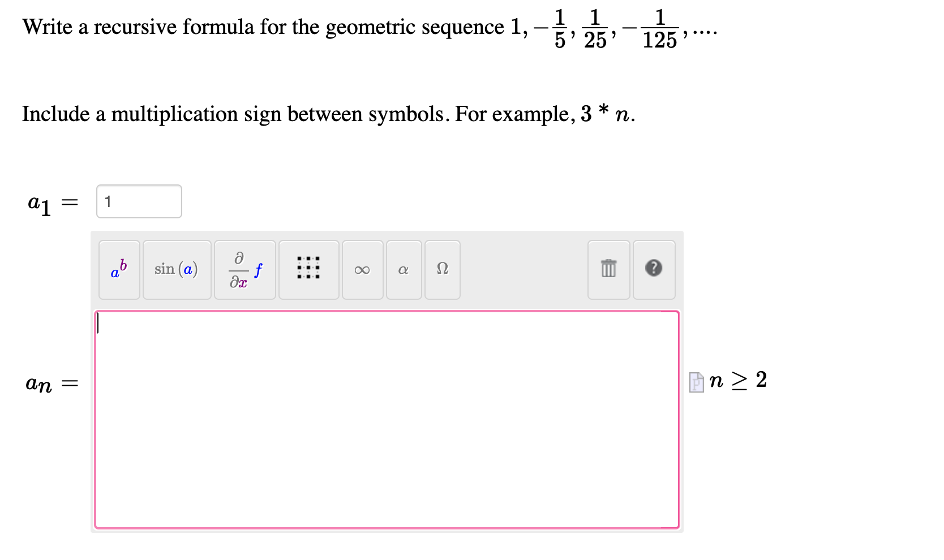This screenshot has height=560, width=944.
Task: Select the greek letter α button
Action: 404,270
